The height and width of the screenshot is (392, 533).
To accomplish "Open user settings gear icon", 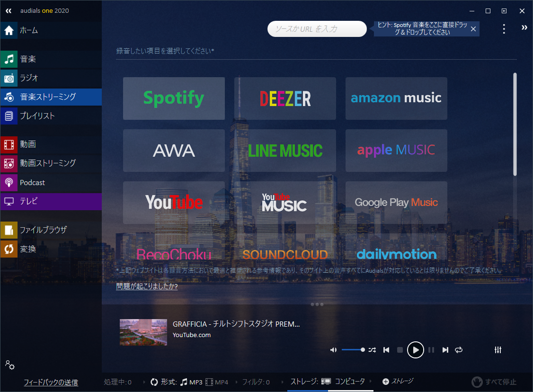I will tap(9, 365).
